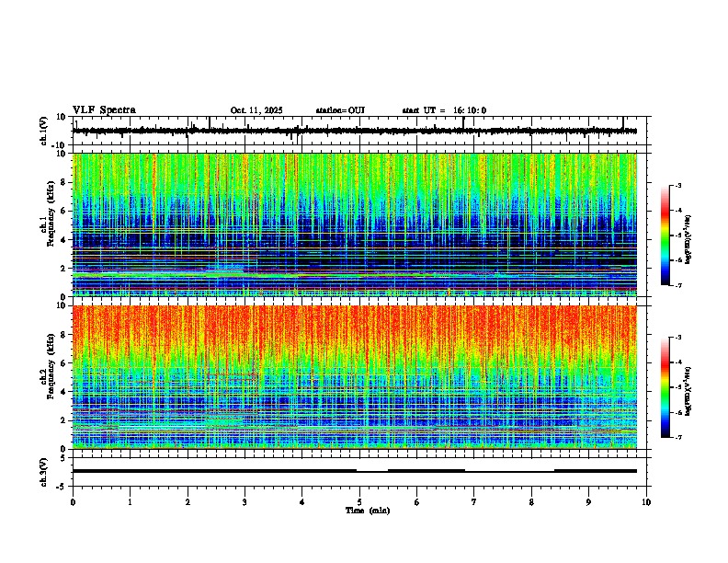Click the ch.1 colorbar log(PSD) unit label
Image resolution: width=728 pixels, height=563 pixels.
tap(688, 239)
